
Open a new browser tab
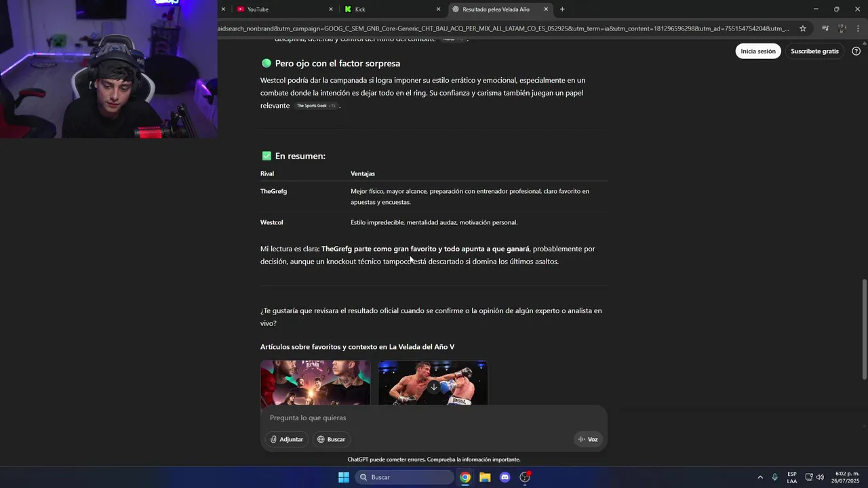(x=562, y=9)
